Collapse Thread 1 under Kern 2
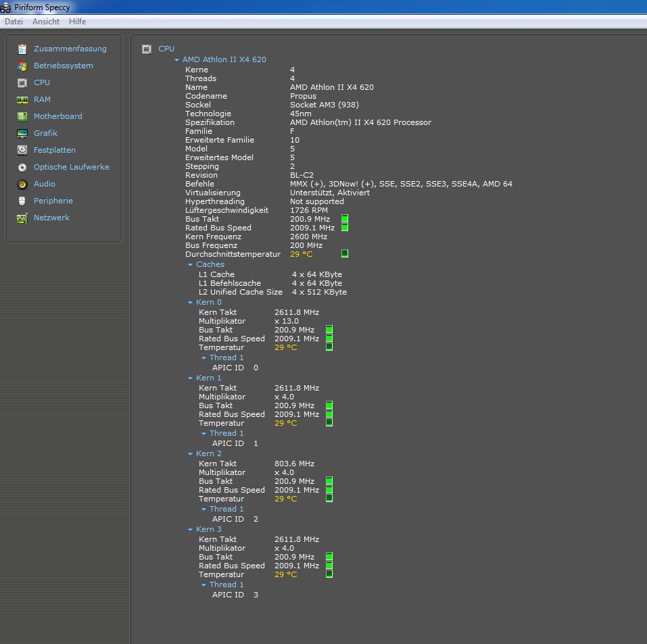 pos(204,510)
